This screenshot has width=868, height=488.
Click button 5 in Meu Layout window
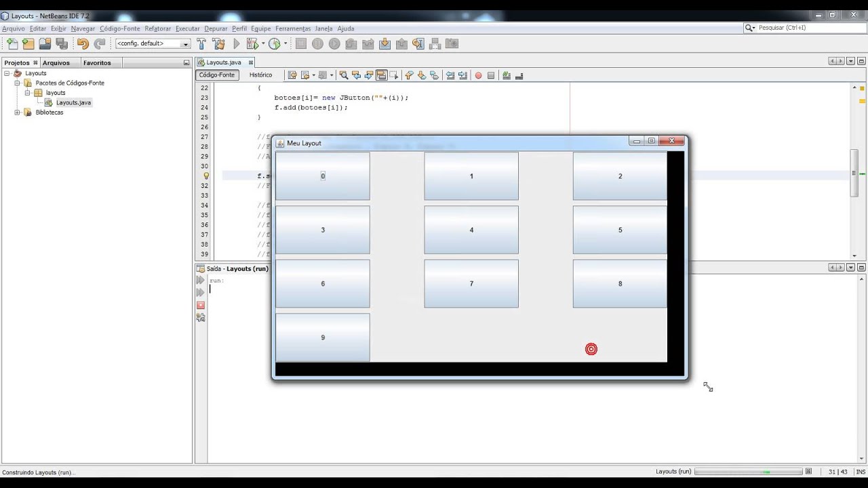[620, 230]
